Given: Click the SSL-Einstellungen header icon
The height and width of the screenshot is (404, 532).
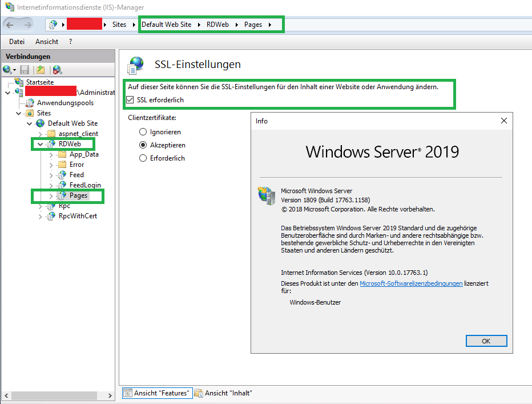Looking at the screenshot, I should [x=136, y=65].
